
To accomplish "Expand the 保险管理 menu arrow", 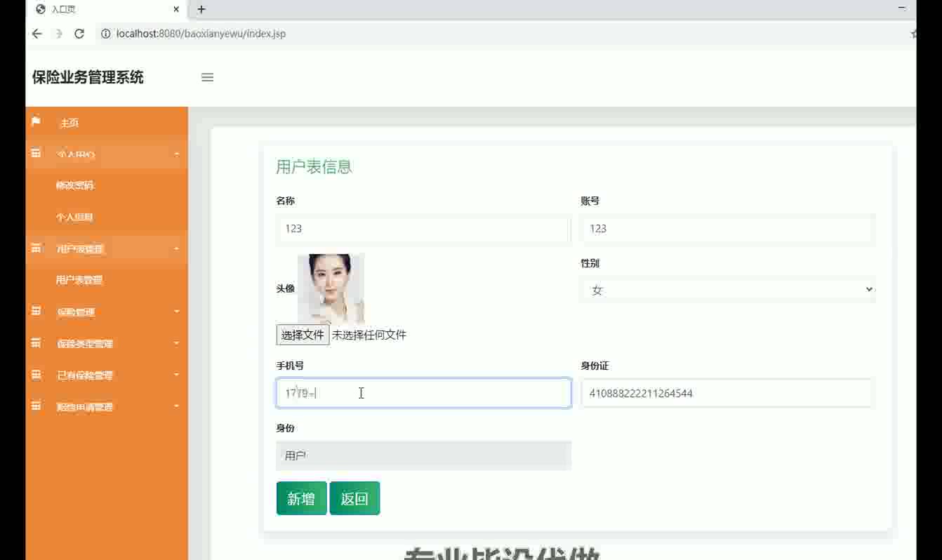I will 176,312.
